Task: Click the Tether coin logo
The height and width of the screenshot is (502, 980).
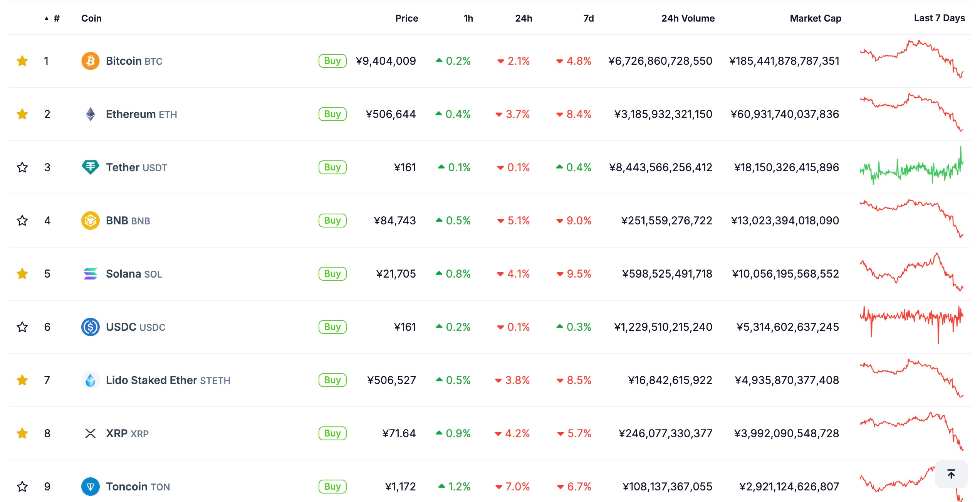Action: point(91,167)
